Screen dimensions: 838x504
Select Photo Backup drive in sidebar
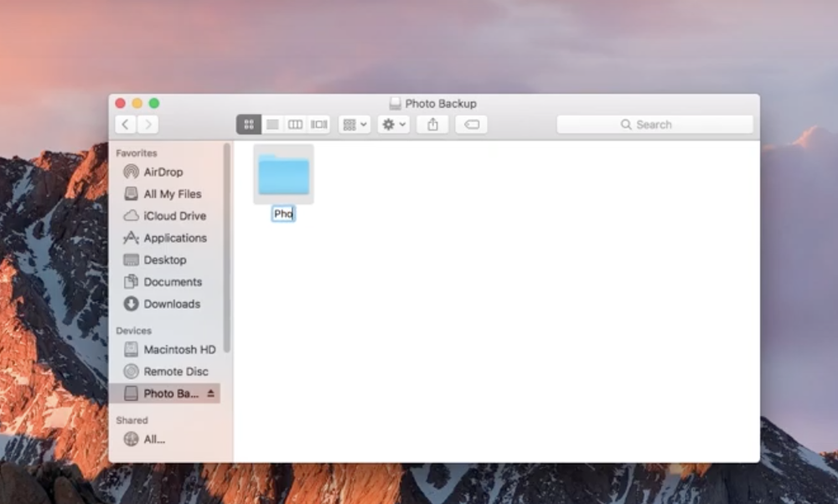(164, 393)
